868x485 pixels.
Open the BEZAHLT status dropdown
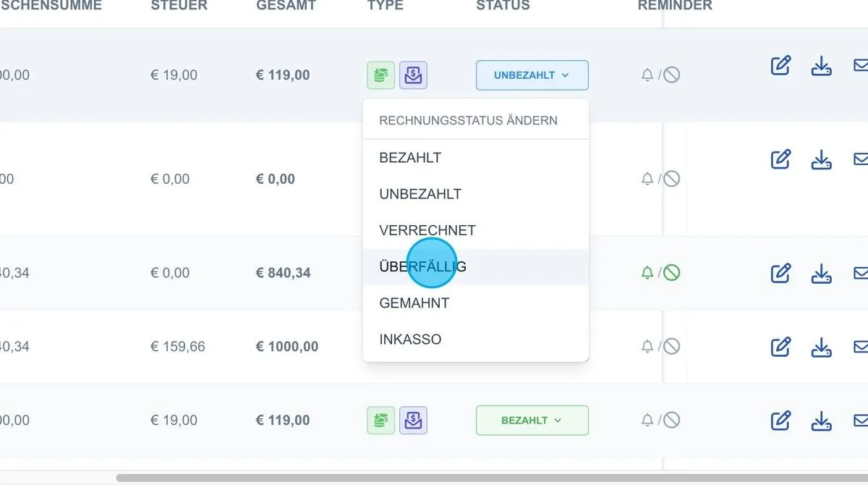point(532,420)
